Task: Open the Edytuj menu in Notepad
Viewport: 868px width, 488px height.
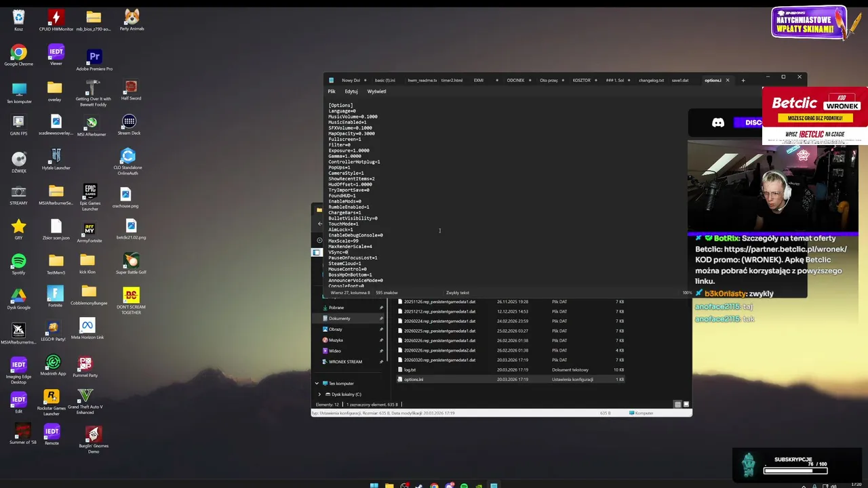Action: tap(351, 91)
